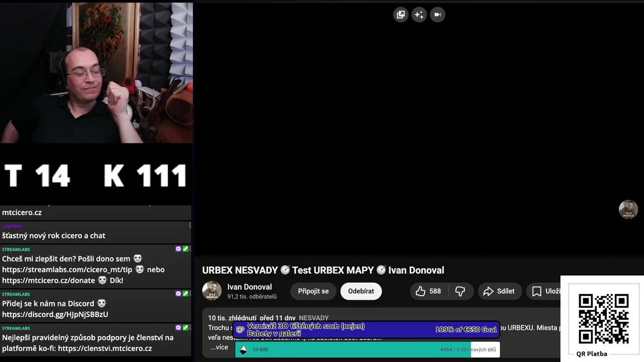This screenshot has height=362, width=644.
Task: Click the T 14 counter
Action: (x=37, y=176)
